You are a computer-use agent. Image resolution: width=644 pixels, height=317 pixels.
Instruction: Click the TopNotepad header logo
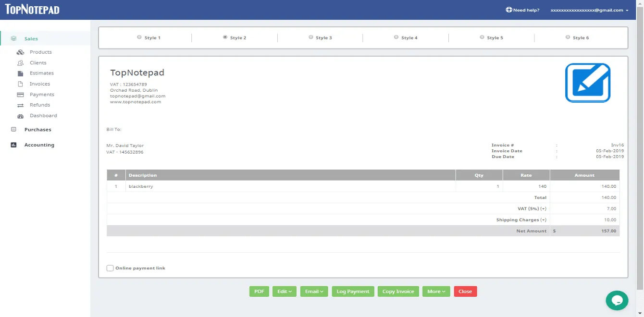[x=32, y=9]
